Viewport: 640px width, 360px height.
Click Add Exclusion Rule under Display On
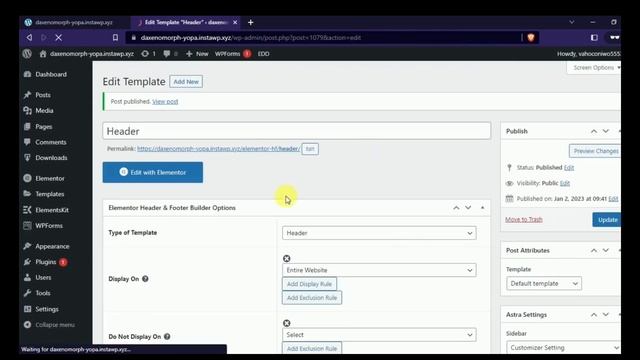pyautogui.click(x=312, y=298)
